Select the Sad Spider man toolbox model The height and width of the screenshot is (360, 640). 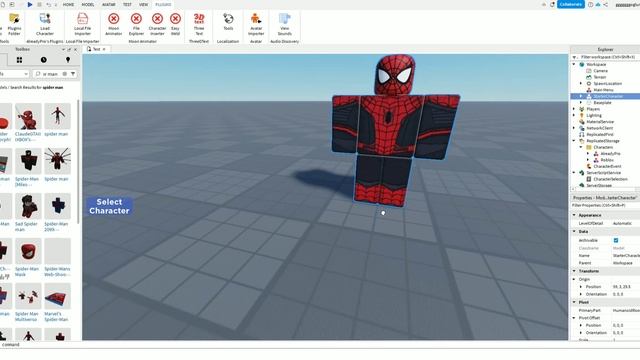click(28, 213)
